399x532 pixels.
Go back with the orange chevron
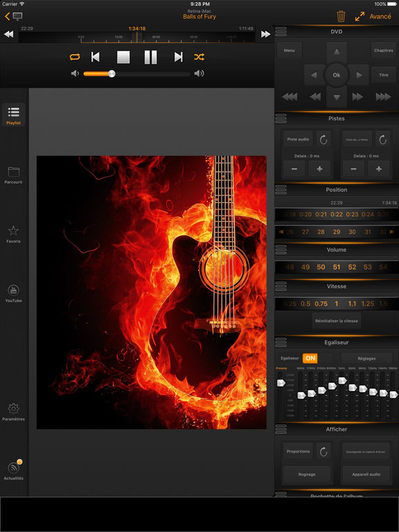(x=7, y=16)
